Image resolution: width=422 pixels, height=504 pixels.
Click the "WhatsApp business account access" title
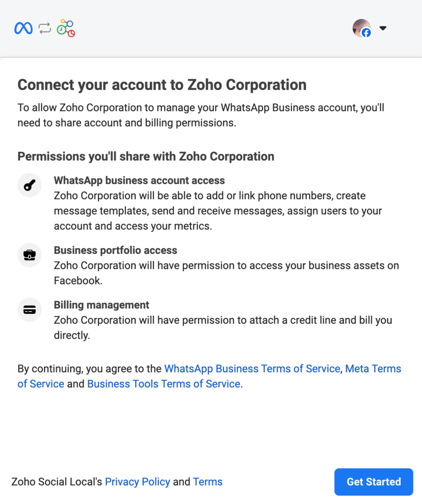point(139,180)
